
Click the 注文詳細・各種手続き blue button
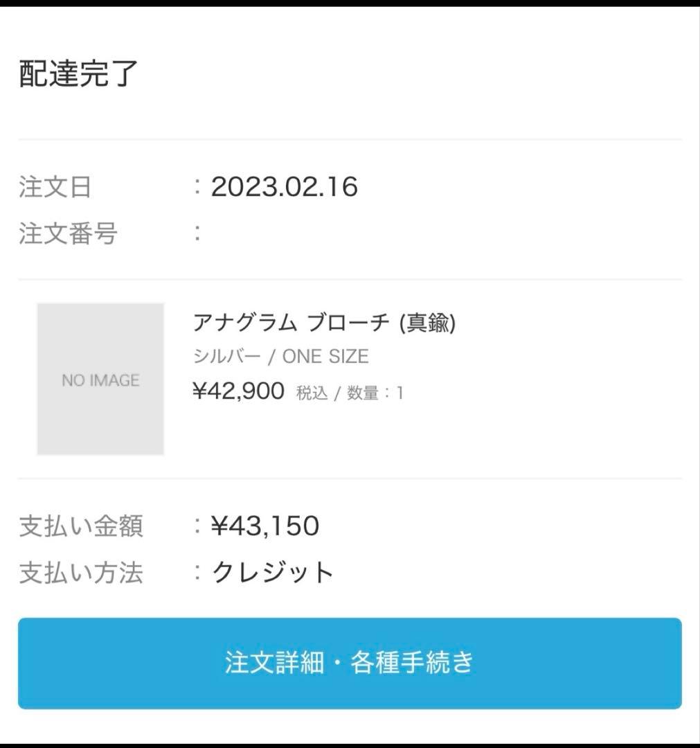click(x=350, y=663)
